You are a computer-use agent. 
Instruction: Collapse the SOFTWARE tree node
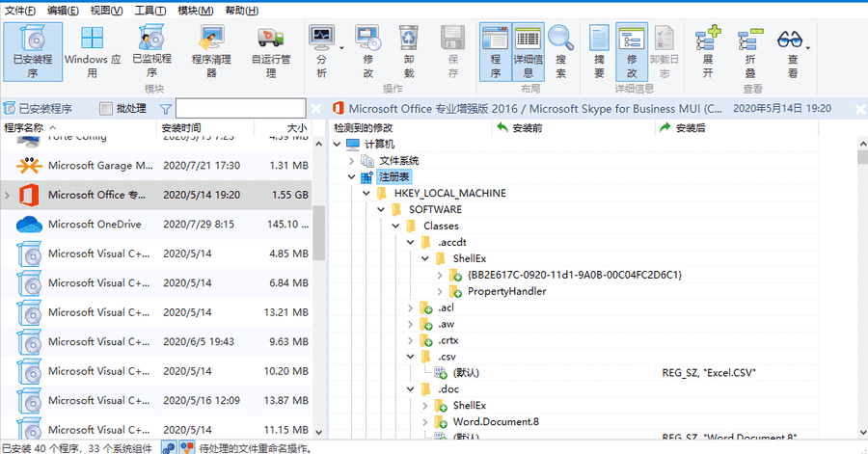pyautogui.click(x=381, y=209)
